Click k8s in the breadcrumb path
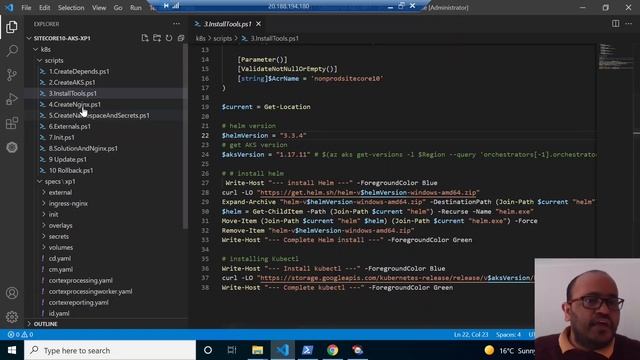Image resolution: width=640 pixels, height=360 pixels. [x=200, y=38]
